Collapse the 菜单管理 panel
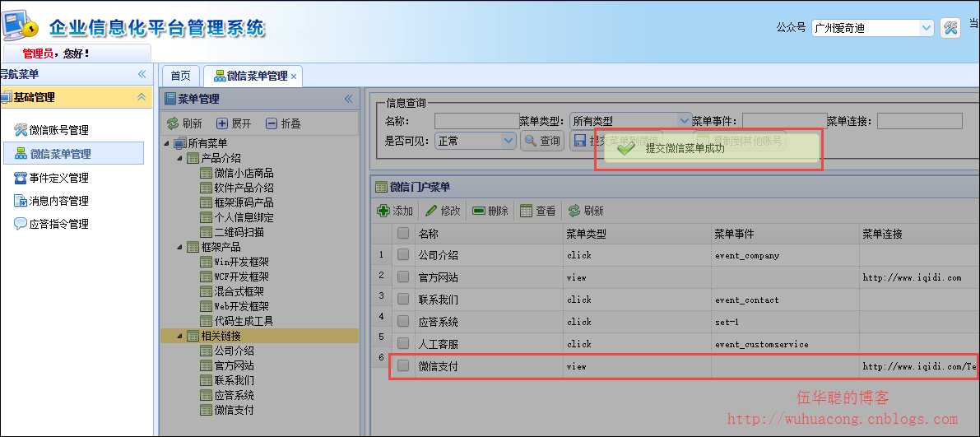The width and height of the screenshot is (980, 437). (348, 99)
